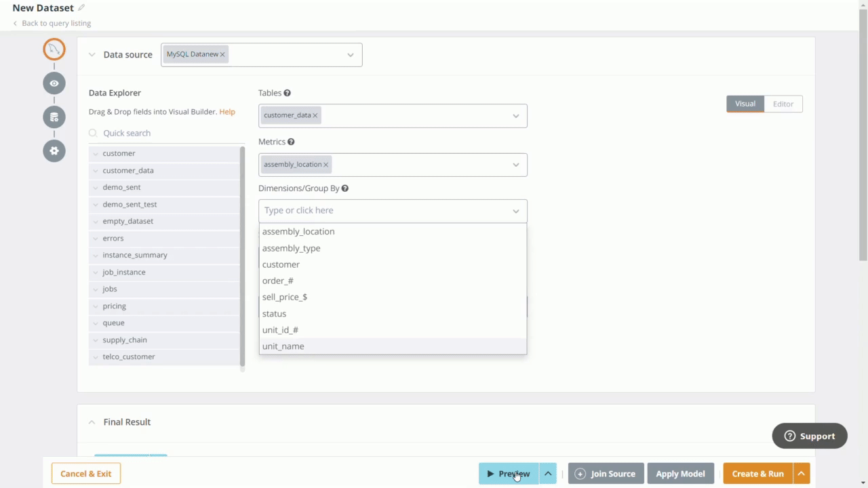This screenshot has height=488, width=868.
Task: Click the eye step icon in sidebar
Action: click(54, 83)
